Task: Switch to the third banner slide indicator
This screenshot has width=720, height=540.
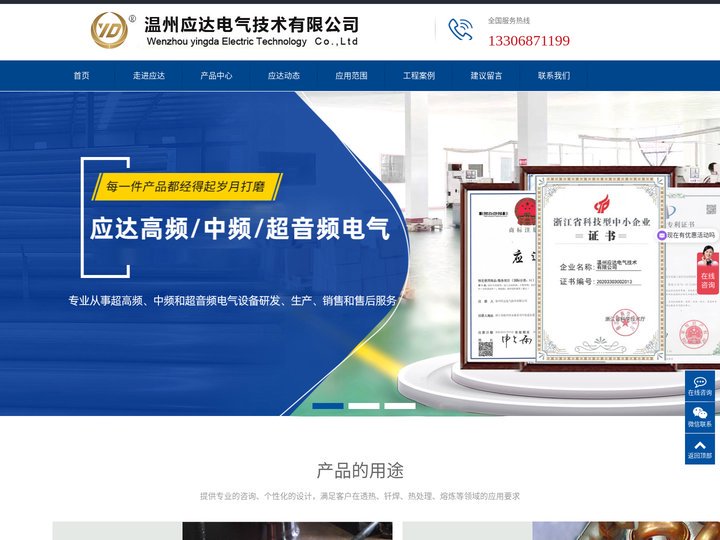Action: click(400, 406)
